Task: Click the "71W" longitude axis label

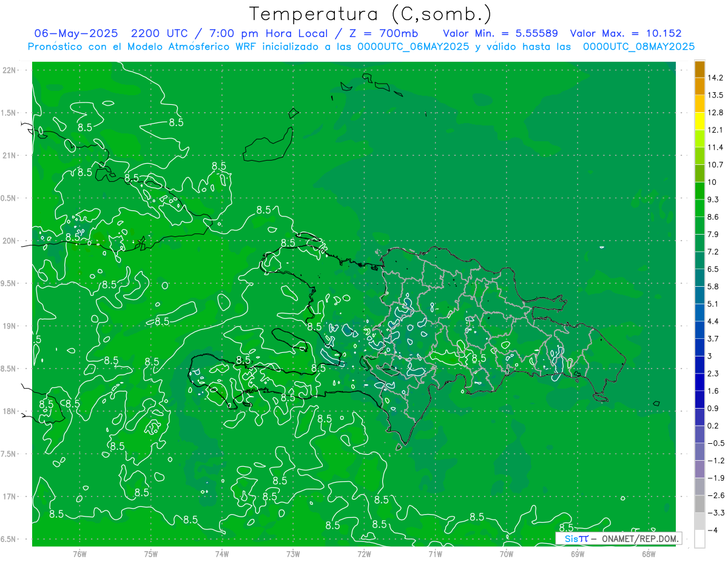Action: point(435,554)
